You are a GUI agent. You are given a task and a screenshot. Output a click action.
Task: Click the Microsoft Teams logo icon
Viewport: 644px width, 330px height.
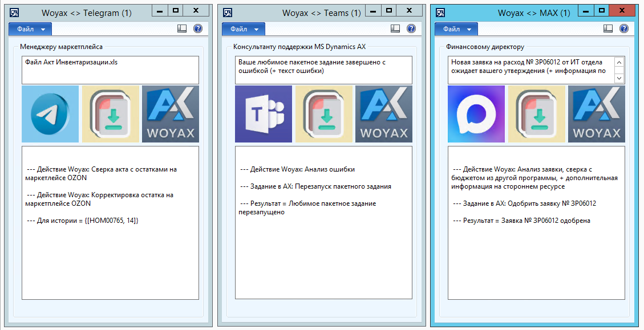264,114
